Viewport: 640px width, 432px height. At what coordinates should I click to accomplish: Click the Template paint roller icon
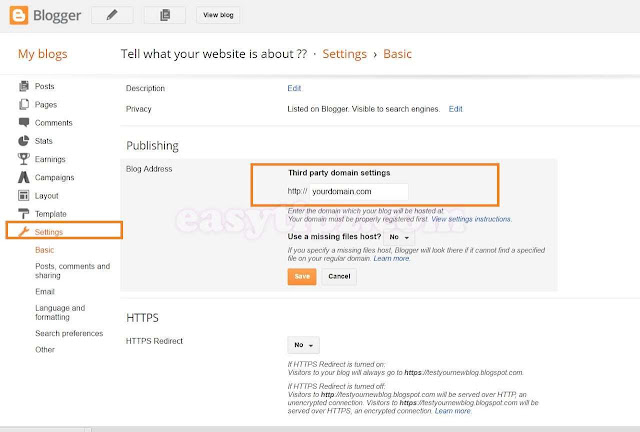[24, 214]
